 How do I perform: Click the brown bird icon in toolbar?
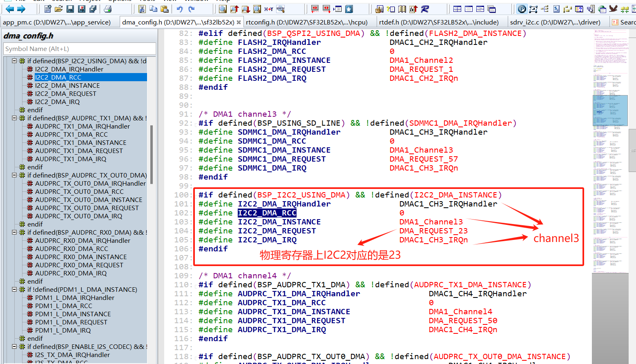click(613, 9)
